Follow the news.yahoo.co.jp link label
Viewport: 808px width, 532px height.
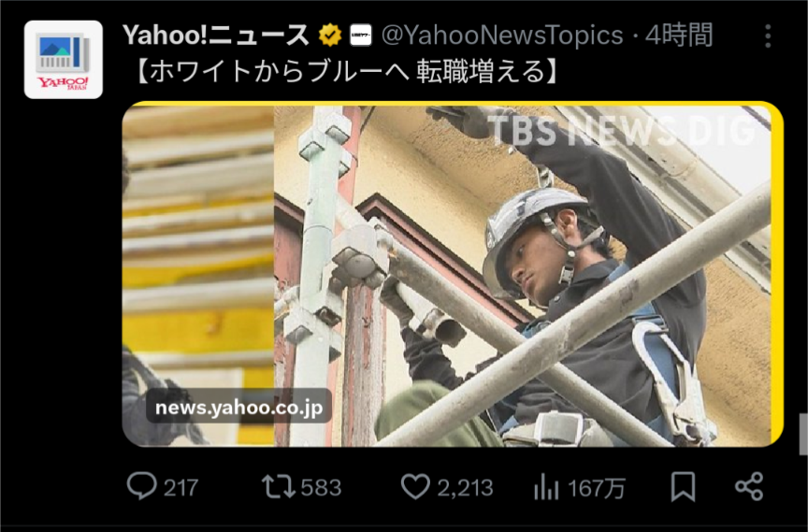point(239,408)
